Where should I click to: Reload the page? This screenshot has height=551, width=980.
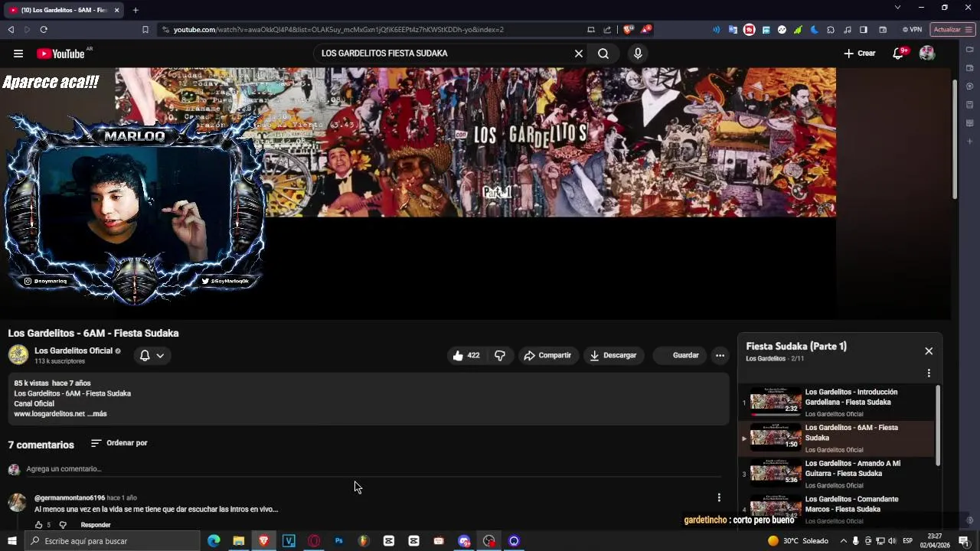[44, 29]
